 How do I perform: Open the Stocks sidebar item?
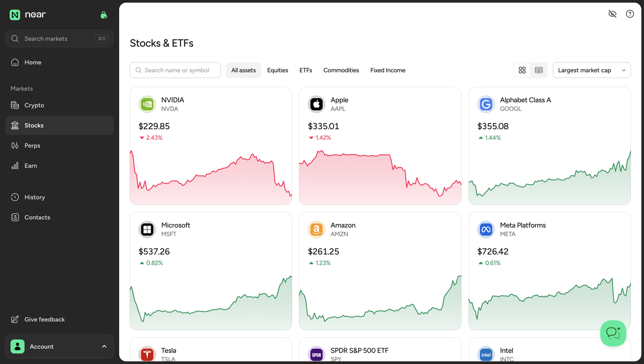tap(60, 125)
